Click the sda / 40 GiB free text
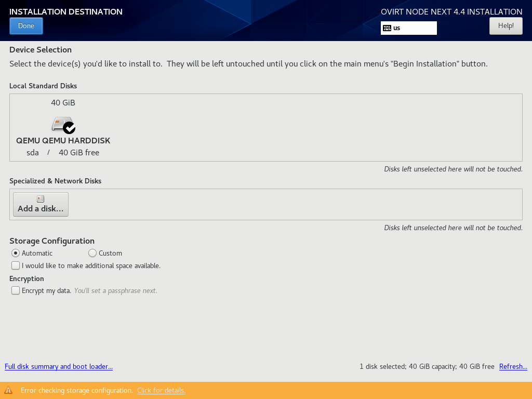The image size is (532, 399). coord(63,153)
